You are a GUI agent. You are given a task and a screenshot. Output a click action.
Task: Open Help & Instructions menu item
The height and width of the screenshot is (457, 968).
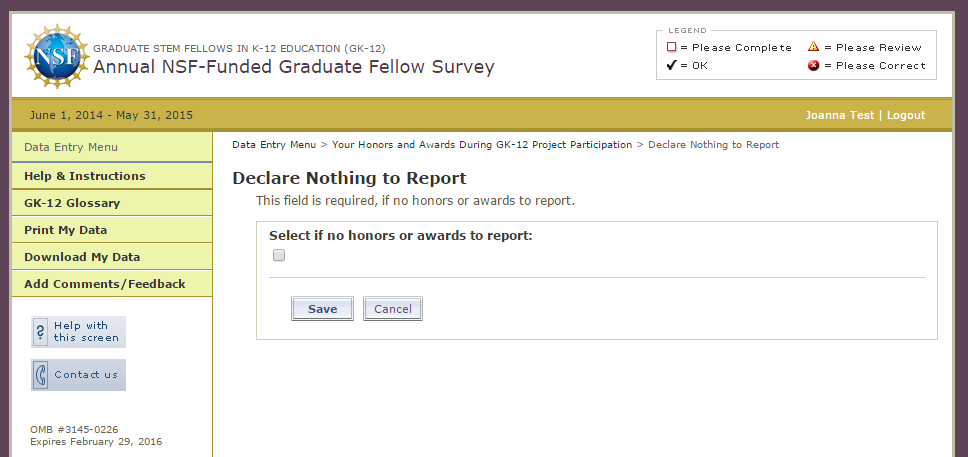coord(112,176)
